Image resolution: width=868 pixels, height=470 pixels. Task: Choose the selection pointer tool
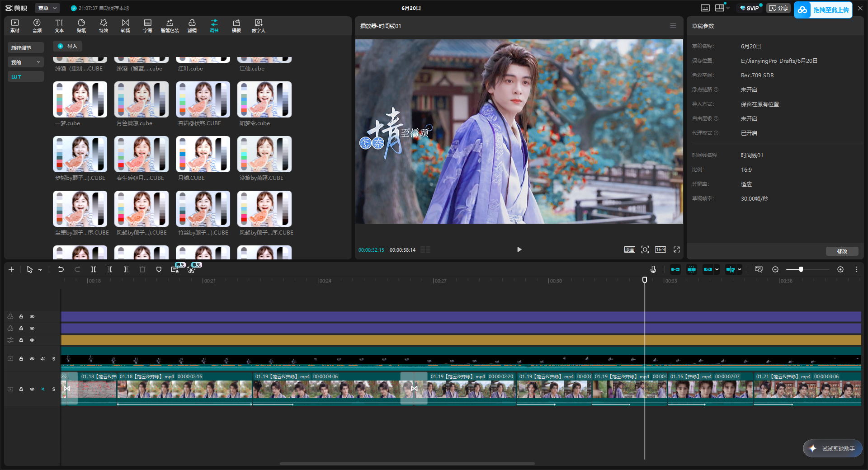[30, 269]
